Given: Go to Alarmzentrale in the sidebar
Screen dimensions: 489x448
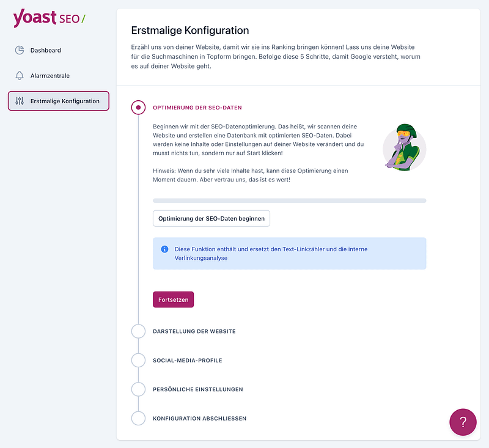Looking at the screenshot, I should point(50,76).
